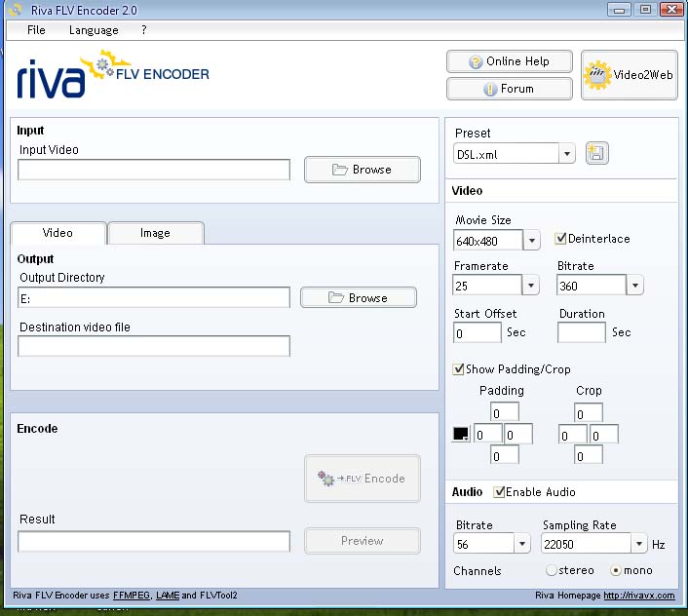Browse for the output directory

[359, 297]
